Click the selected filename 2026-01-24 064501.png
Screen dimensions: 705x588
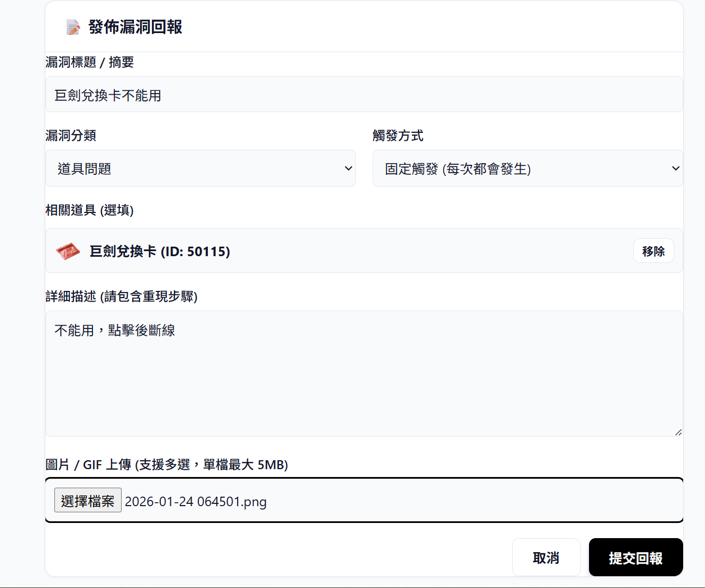(x=196, y=502)
